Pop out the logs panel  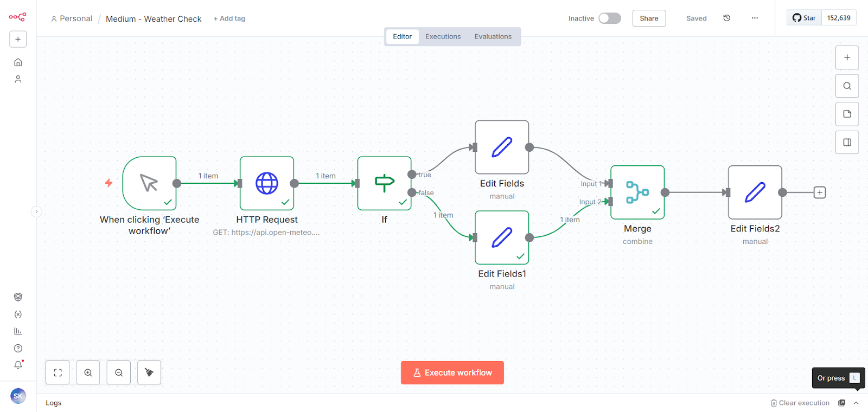coord(842,403)
